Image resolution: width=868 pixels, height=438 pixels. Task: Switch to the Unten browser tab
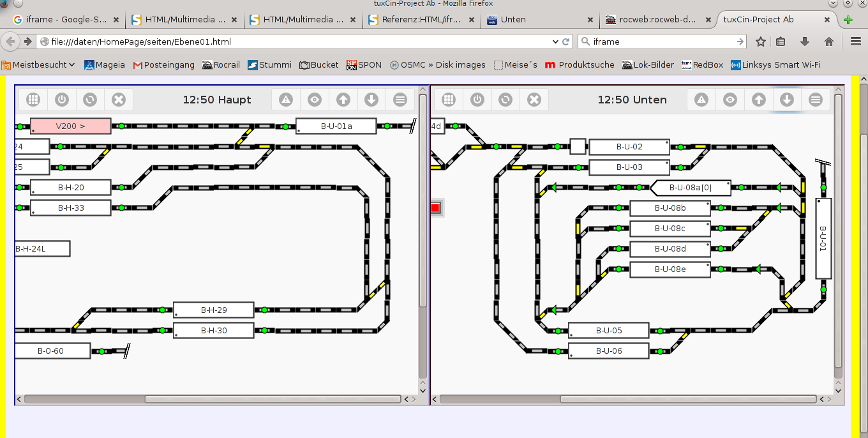[x=540, y=19]
